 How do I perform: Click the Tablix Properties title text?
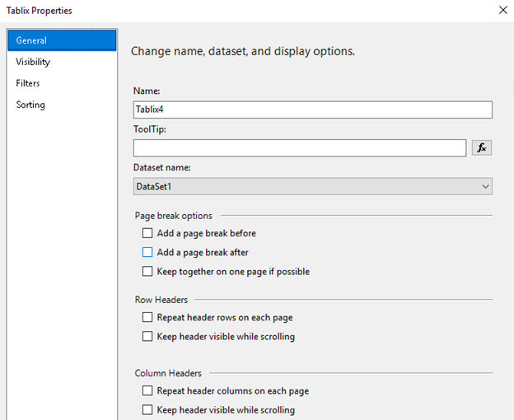39,11
